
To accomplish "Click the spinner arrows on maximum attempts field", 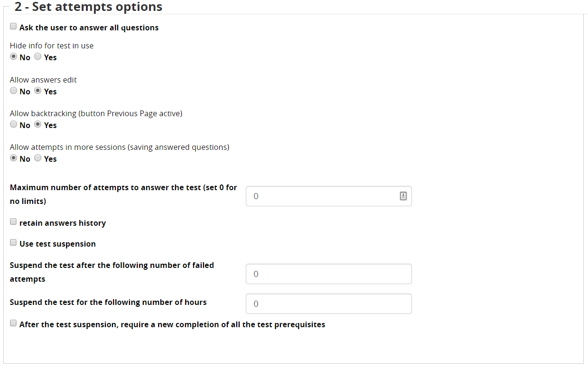I will [x=403, y=196].
